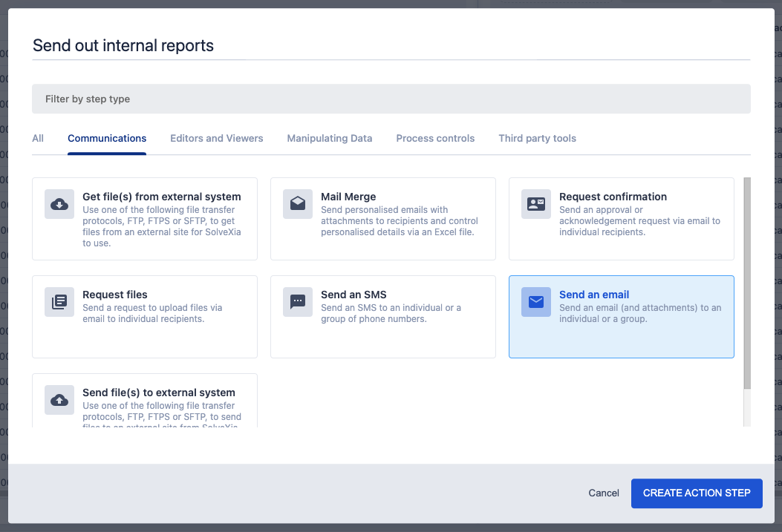
Task: Choose the Mail Merge step title
Action: coord(348,197)
